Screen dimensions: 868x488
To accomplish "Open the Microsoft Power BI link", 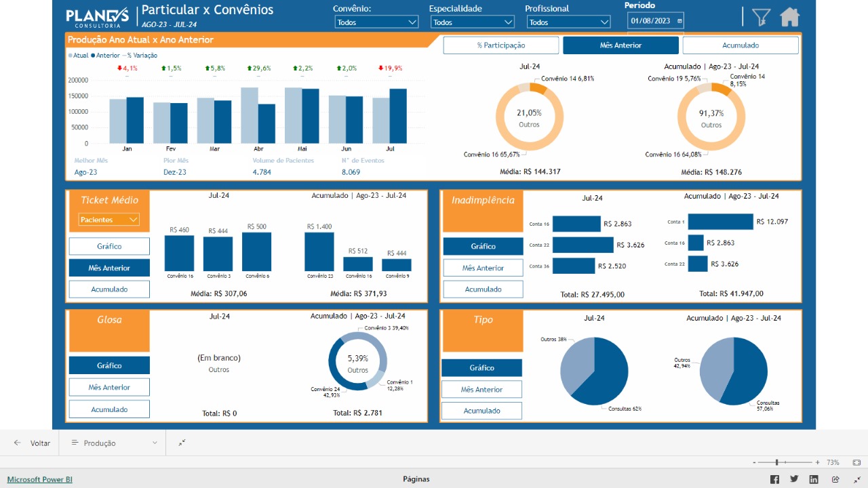I will [x=40, y=479].
